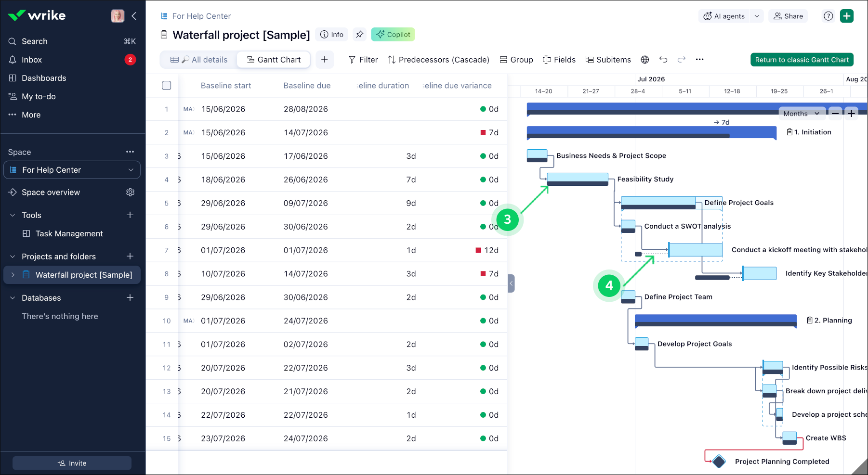Open For Help Center breadcrumb
Image resolution: width=868 pixels, height=475 pixels.
[201, 16]
